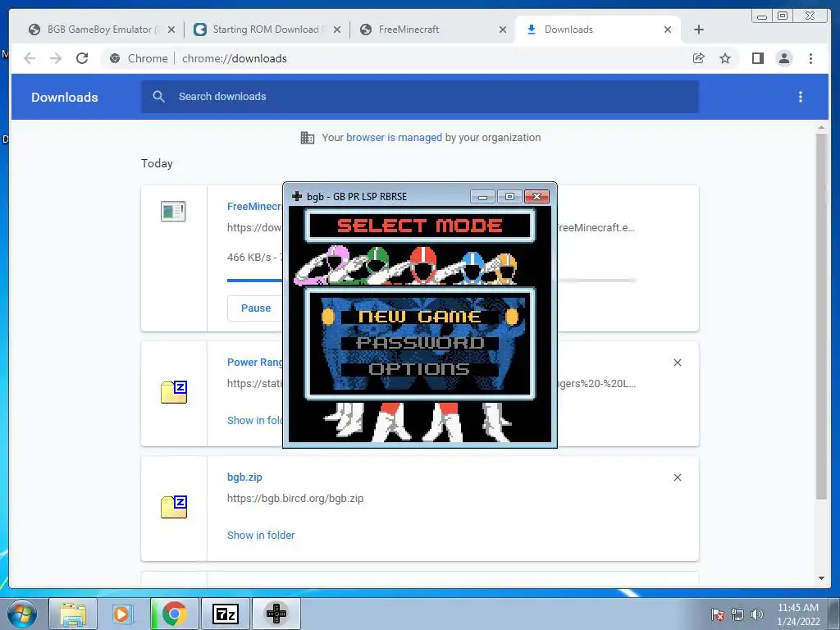Image resolution: width=840 pixels, height=630 pixels.
Task: Pause the FreeMinecraft download
Action: [x=256, y=308]
